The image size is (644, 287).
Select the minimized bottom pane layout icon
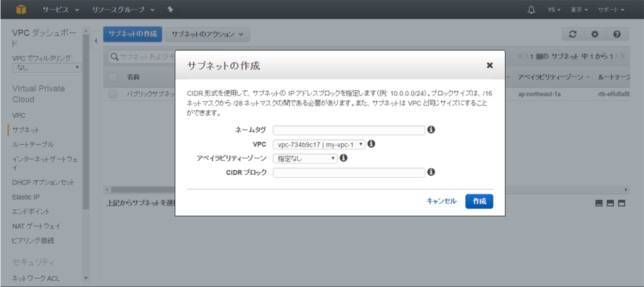[x=599, y=203]
